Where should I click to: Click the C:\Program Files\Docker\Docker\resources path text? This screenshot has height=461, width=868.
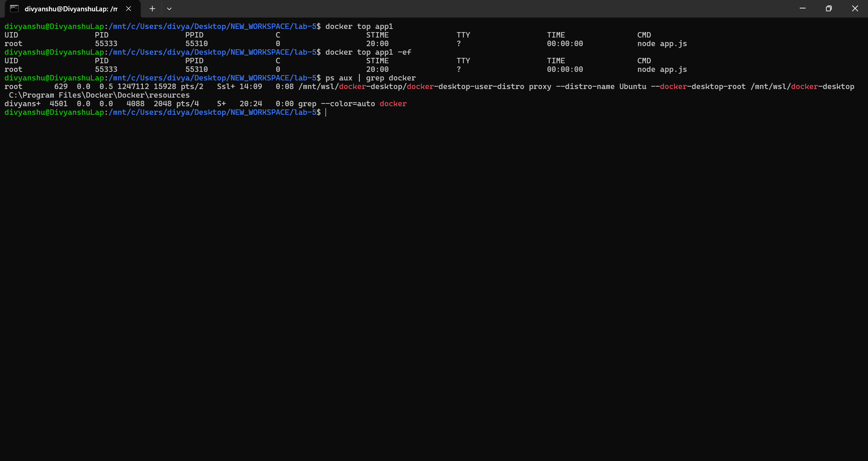click(x=99, y=95)
